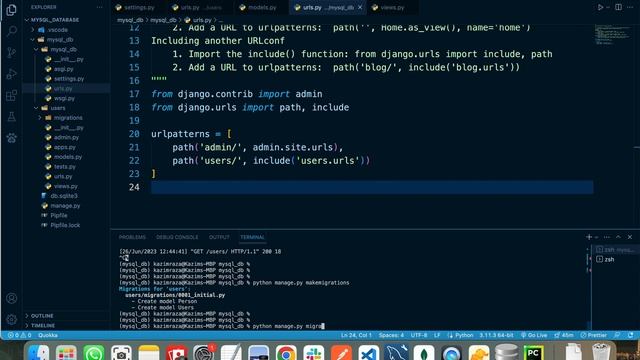This screenshot has width=640, height=360.
Task: Open PyCharm from the Dock
Action: pyautogui.click(x=533, y=353)
